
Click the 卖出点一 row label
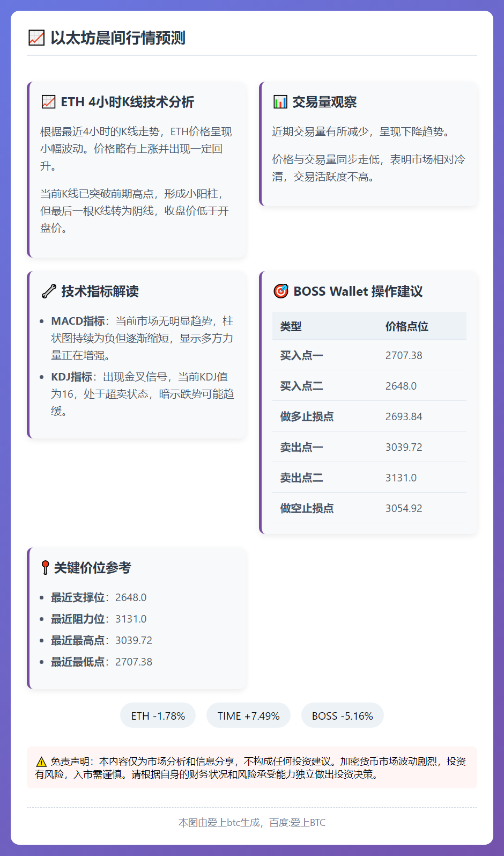(301, 447)
